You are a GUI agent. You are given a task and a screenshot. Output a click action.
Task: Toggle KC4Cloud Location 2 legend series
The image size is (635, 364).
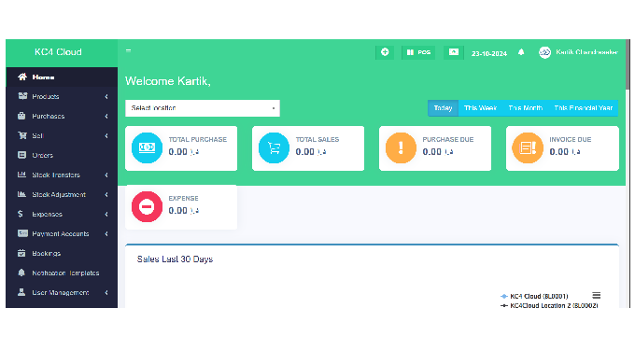pyautogui.click(x=549, y=306)
